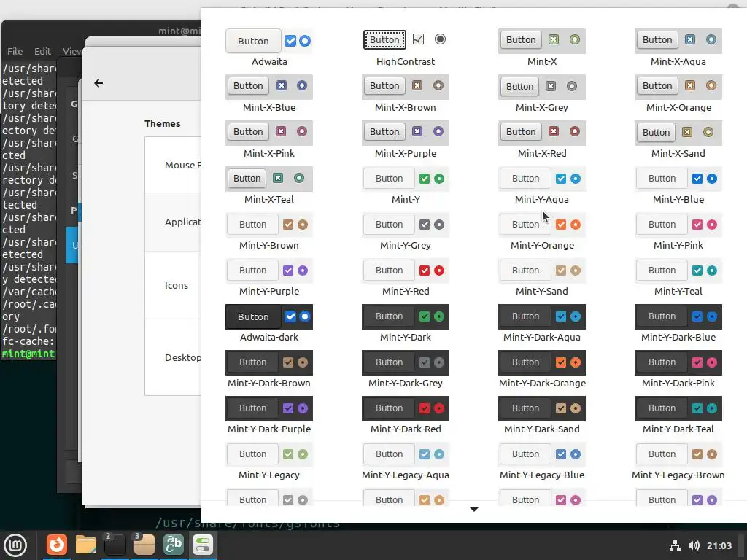Viewport: 747px width, 560px height.
Task: Choose the Mint-X theme
Action: click(542, 47)
